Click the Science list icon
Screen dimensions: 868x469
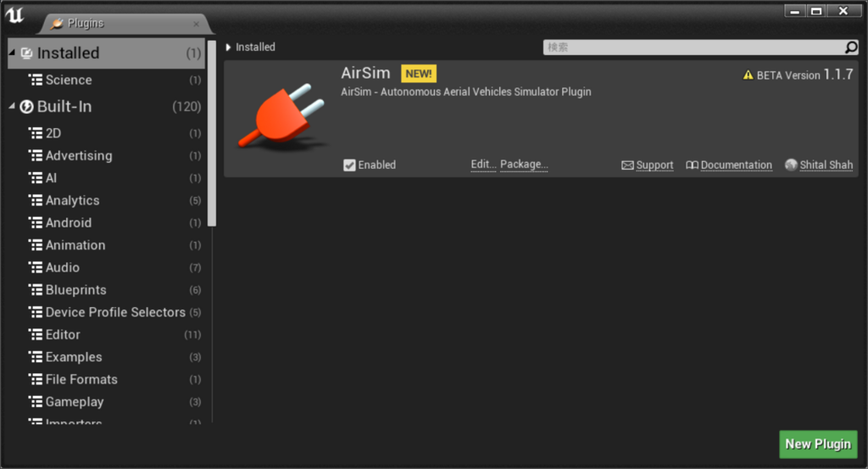(36, 80)
